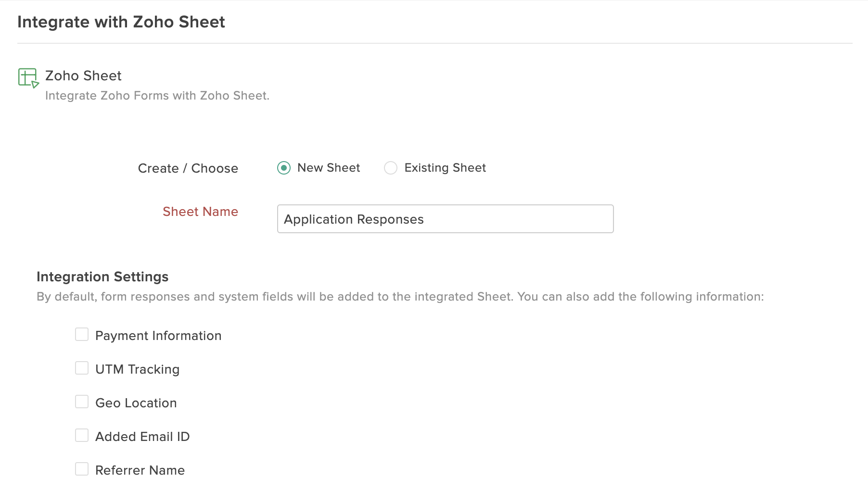Click the "Existing Sheet" option label
868x503 pixels.
pyautogui.click(x=445, y=168)
